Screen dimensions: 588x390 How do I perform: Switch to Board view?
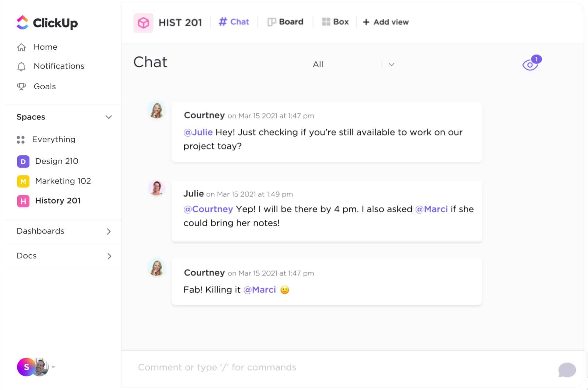click(285, 22)
